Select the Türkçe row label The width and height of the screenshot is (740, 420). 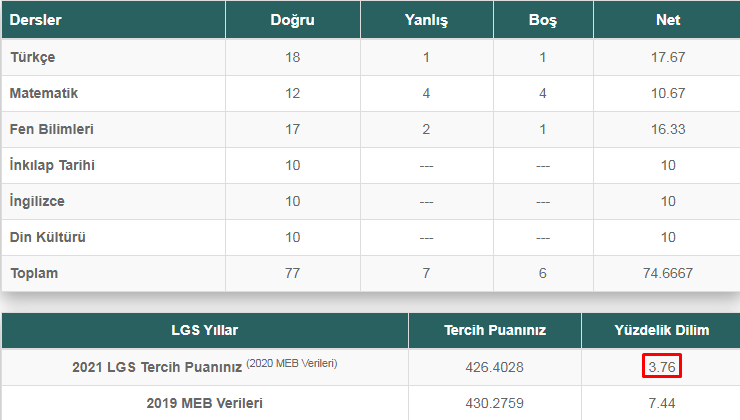[x=33, y=57]
